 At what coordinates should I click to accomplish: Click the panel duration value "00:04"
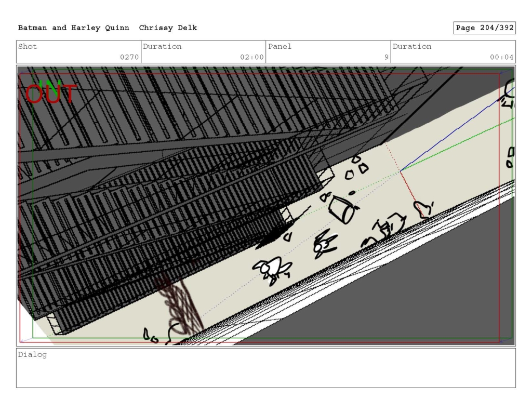click(x=501, y=57)
